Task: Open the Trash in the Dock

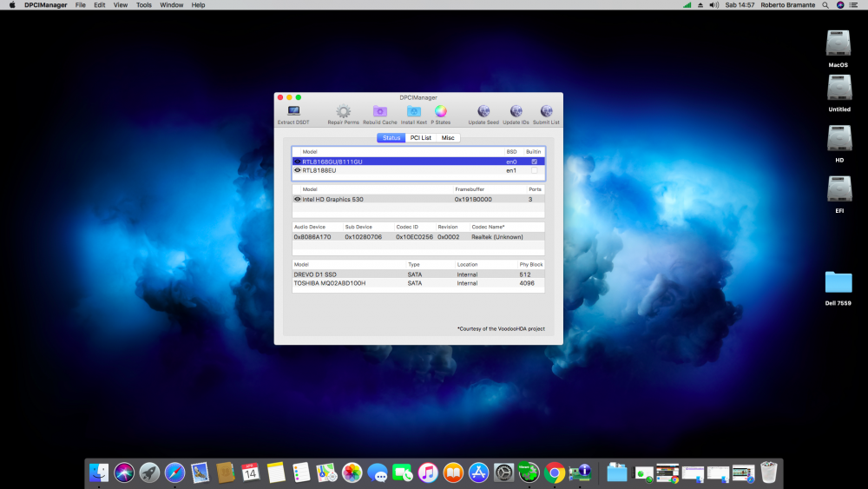Action: tap(769, 473)
